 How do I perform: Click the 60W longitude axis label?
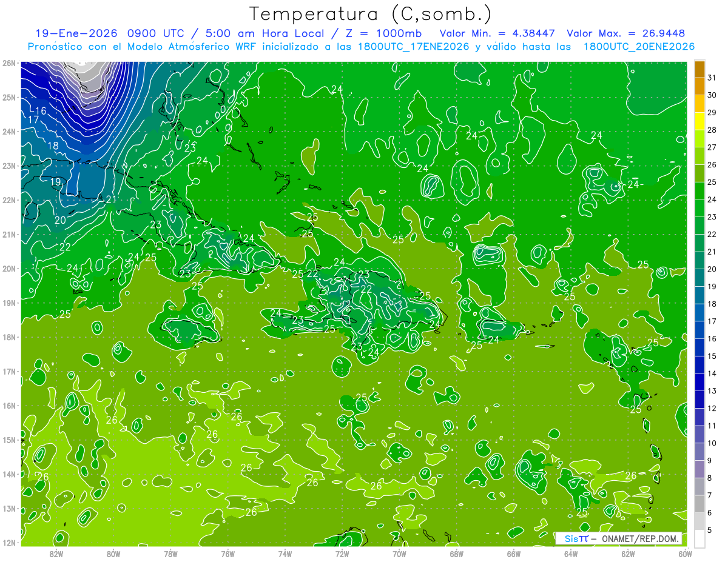coord(686,554)
